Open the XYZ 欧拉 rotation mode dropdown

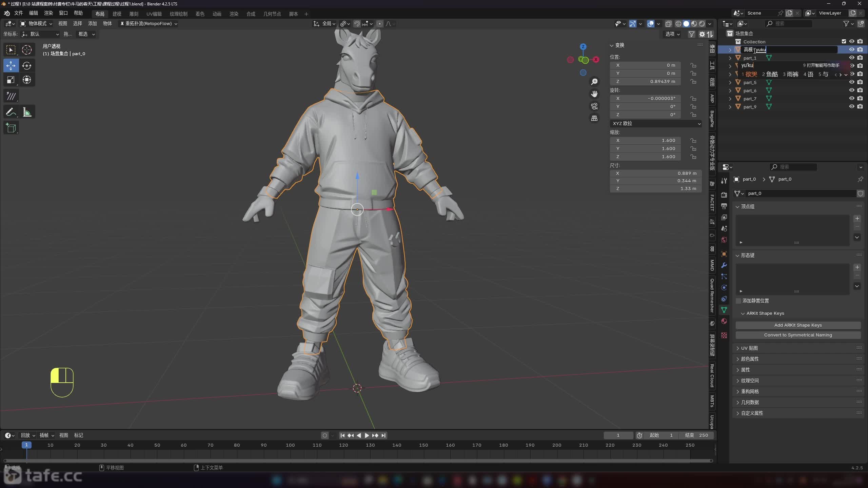[x=656, y=124]
